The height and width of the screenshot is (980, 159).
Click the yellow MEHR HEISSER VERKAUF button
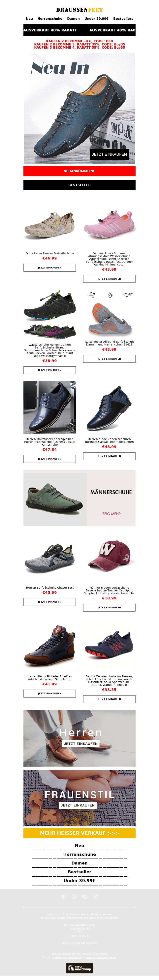click(79, 833)
